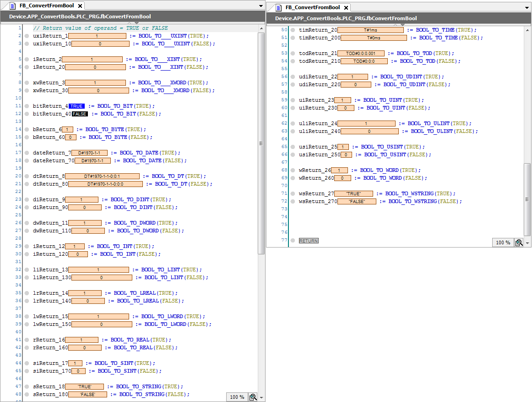Click the document icon on the right FB_ConvertFromBool tab
Screen dimensions: 532x402
279,7
